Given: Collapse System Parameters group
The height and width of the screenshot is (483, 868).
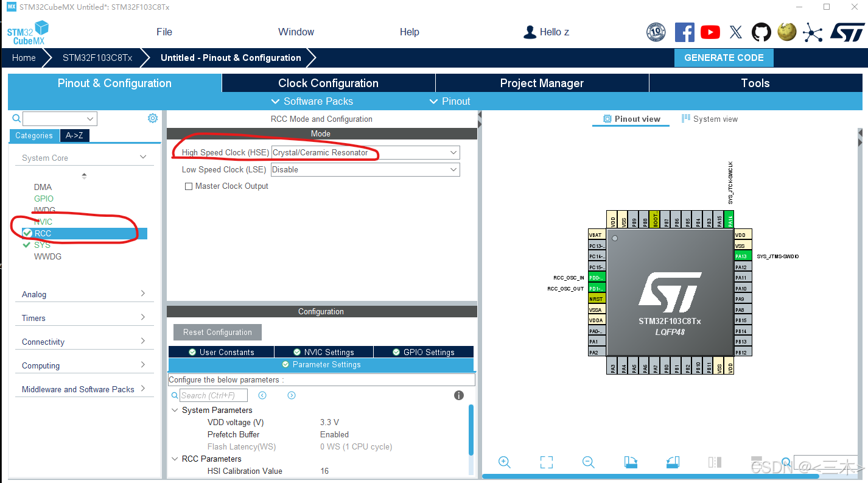Looking at the screenshot, I should coord(175,410).
